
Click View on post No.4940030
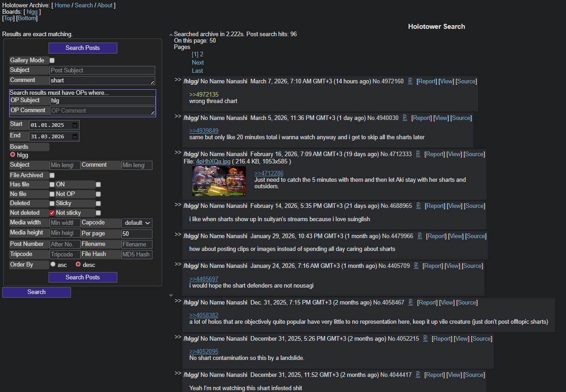pyautogui.click(x=441, y=118)
